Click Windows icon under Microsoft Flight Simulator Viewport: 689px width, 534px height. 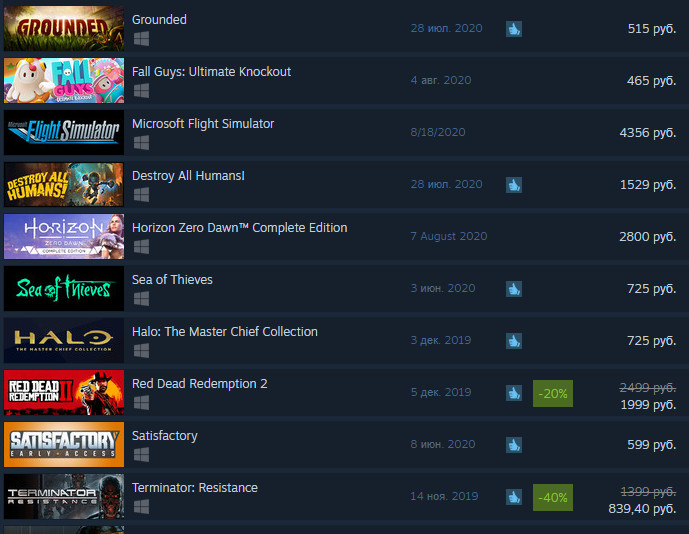pyautogui.click(x=141, y=143)
